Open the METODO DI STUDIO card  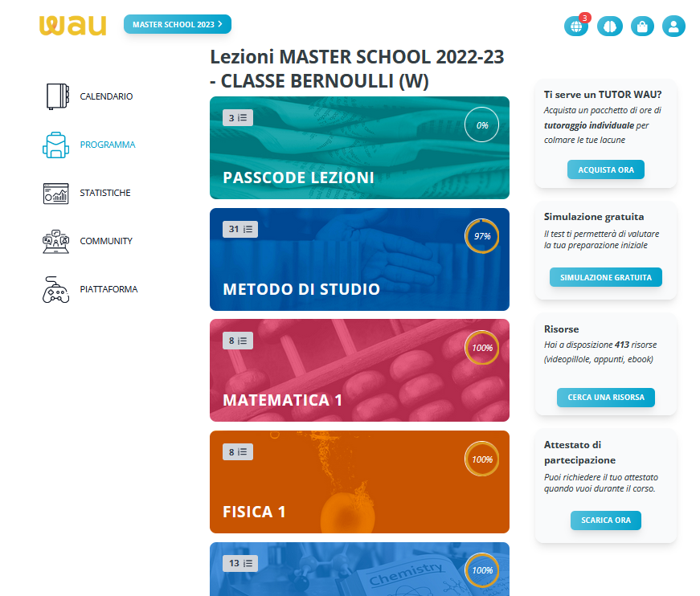coord(359,259)
